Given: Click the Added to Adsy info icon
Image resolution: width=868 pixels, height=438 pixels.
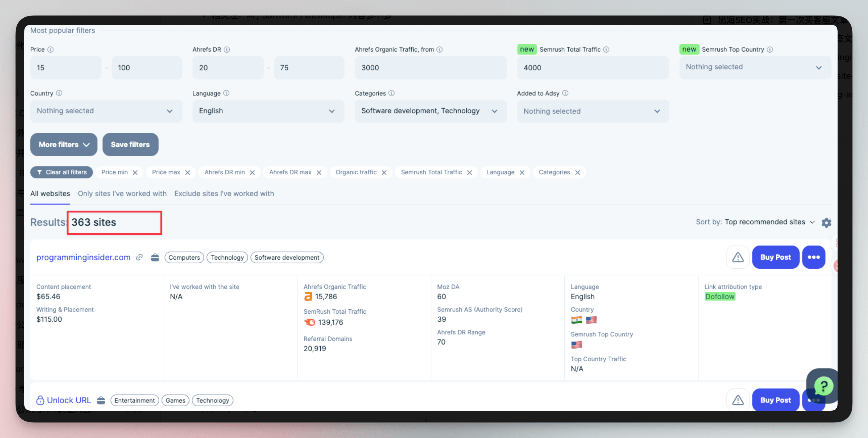Looking at the screenshot, I should (x=565, y=93).
